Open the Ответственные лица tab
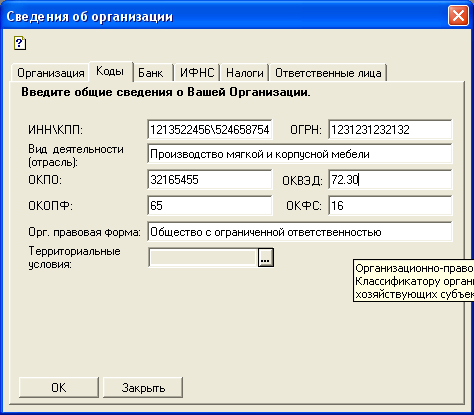The width and height of the screenshot is (474, 415). pos(328,72)
